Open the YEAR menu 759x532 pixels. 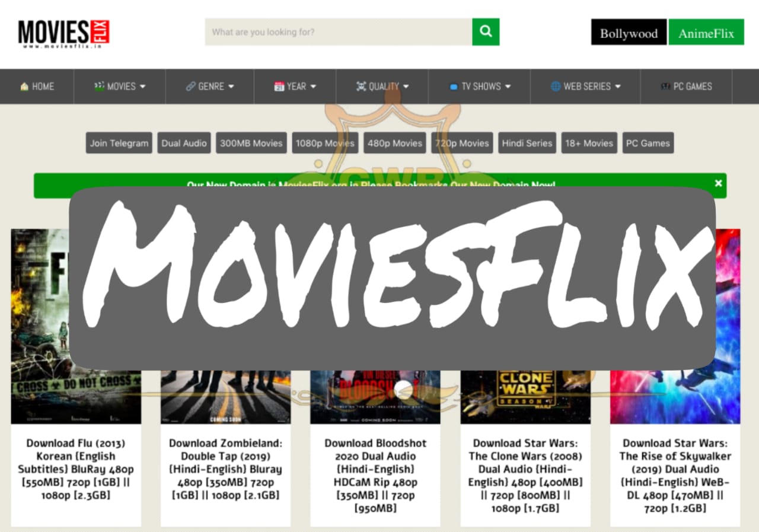[x=295, y=87]
